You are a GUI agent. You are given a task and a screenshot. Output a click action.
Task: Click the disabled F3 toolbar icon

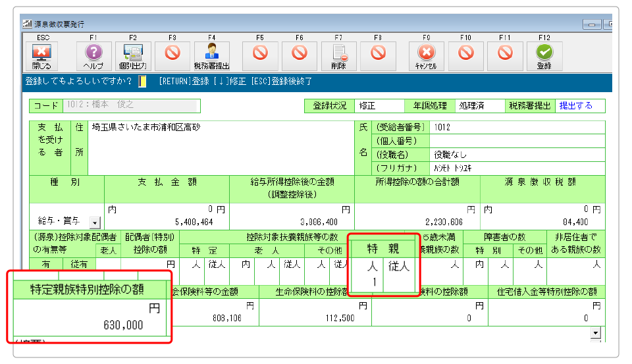172,53
